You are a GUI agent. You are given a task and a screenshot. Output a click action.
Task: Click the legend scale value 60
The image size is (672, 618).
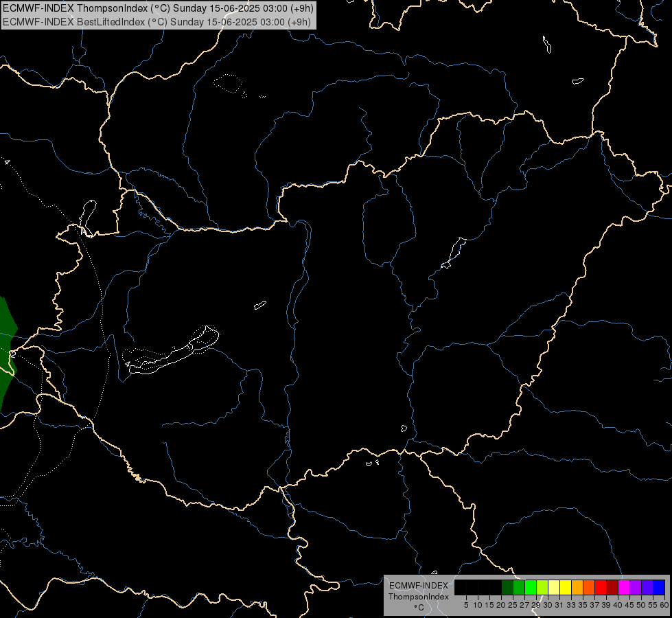[x=664, y=605]
